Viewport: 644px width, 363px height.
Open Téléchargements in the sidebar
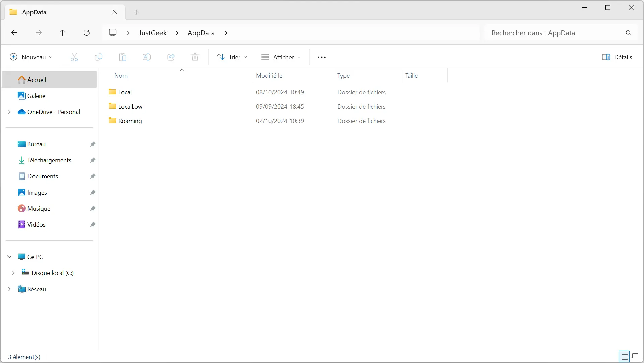(x=49, y=160)
